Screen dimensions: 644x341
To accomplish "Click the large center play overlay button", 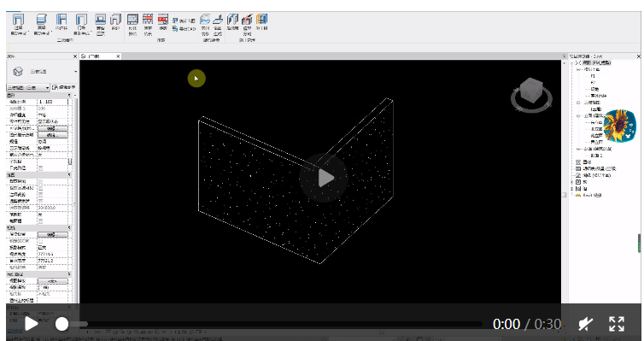I will [324, 178].
